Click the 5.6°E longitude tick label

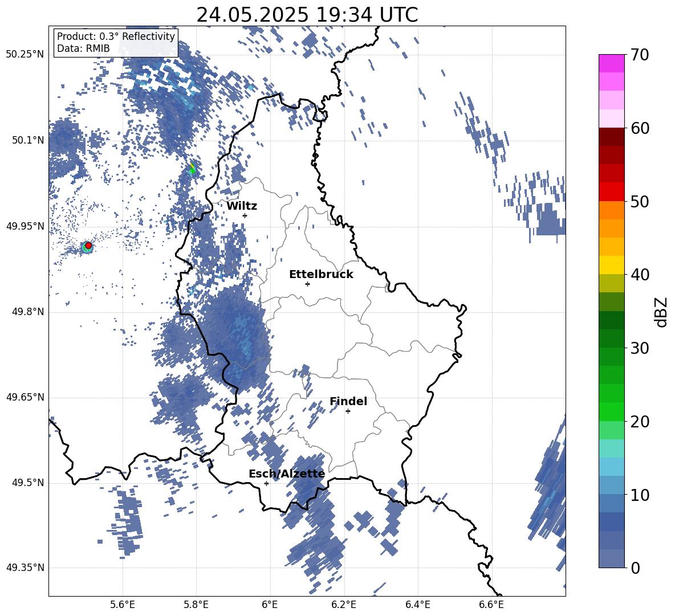[x=122, y=605]
